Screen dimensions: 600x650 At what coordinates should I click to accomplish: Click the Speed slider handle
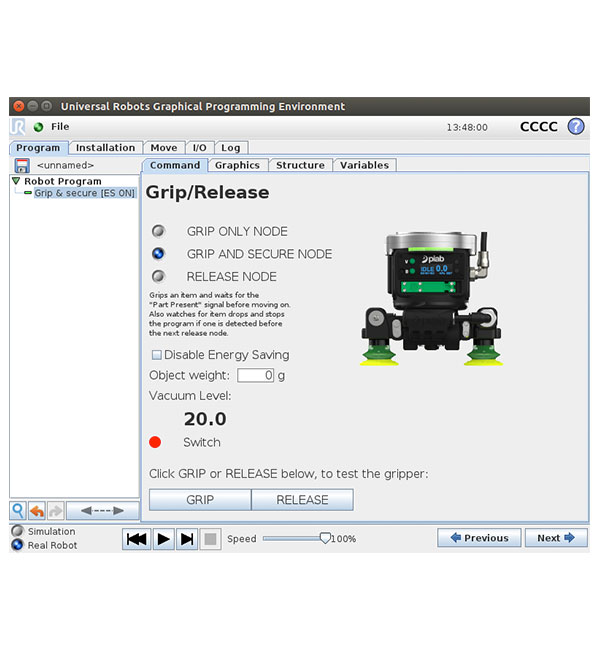tap(325, 538)
